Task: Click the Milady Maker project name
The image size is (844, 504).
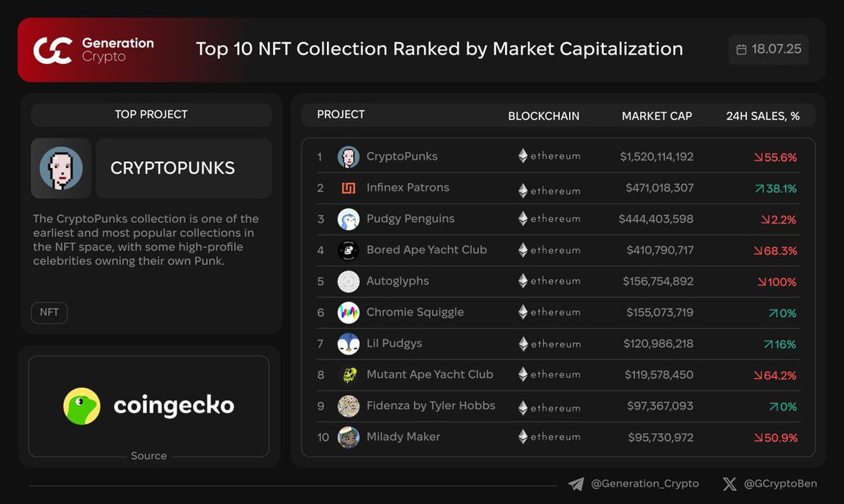Action: (403, 437)
